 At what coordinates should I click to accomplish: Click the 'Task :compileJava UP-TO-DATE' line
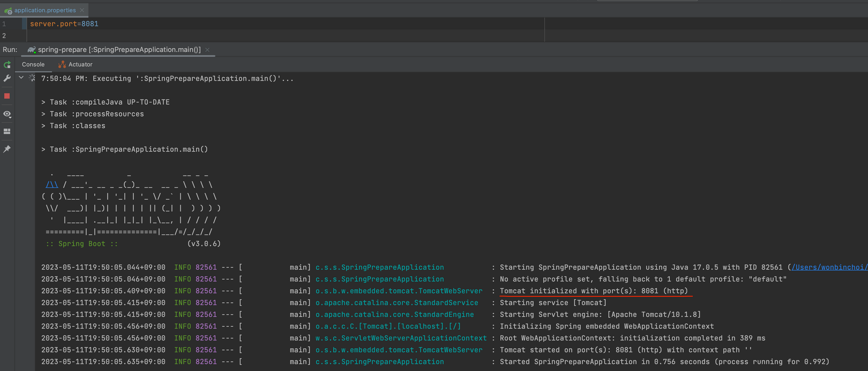click(x=105, y=102)
